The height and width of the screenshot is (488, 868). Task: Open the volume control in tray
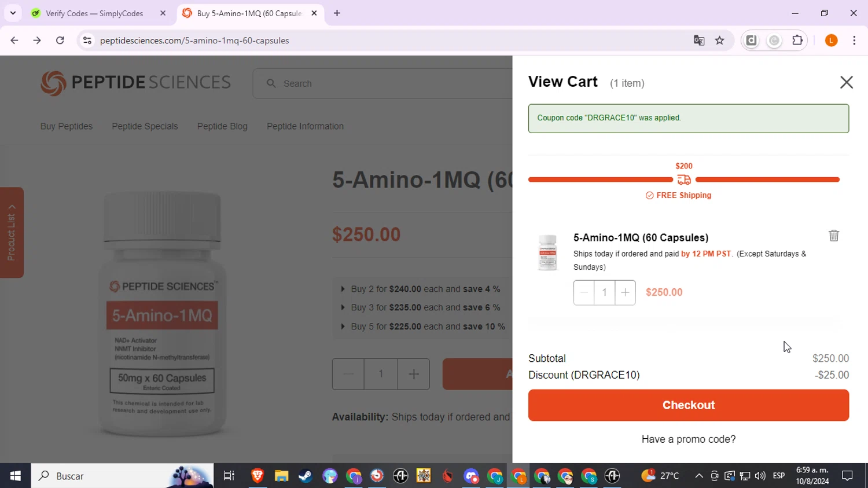pos(760,476)
